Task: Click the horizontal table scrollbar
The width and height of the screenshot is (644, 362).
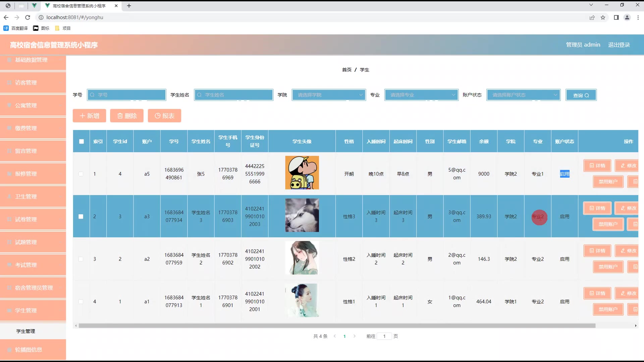Action: point(337,326)
